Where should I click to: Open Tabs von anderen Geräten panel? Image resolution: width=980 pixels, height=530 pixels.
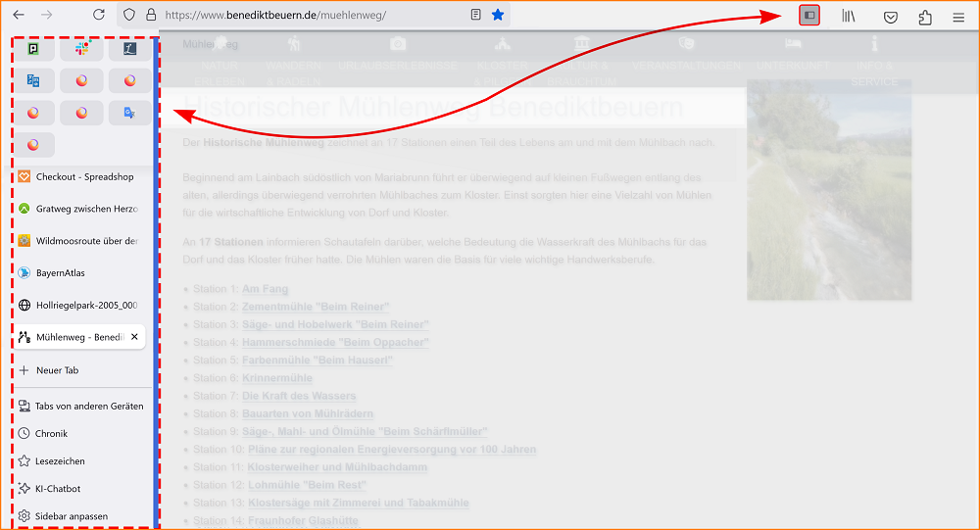click(x=81, y=407)
